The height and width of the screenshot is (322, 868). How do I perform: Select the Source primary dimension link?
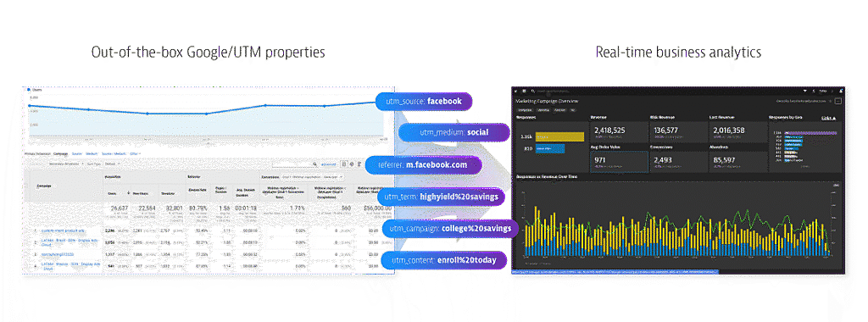pos(76,154)
